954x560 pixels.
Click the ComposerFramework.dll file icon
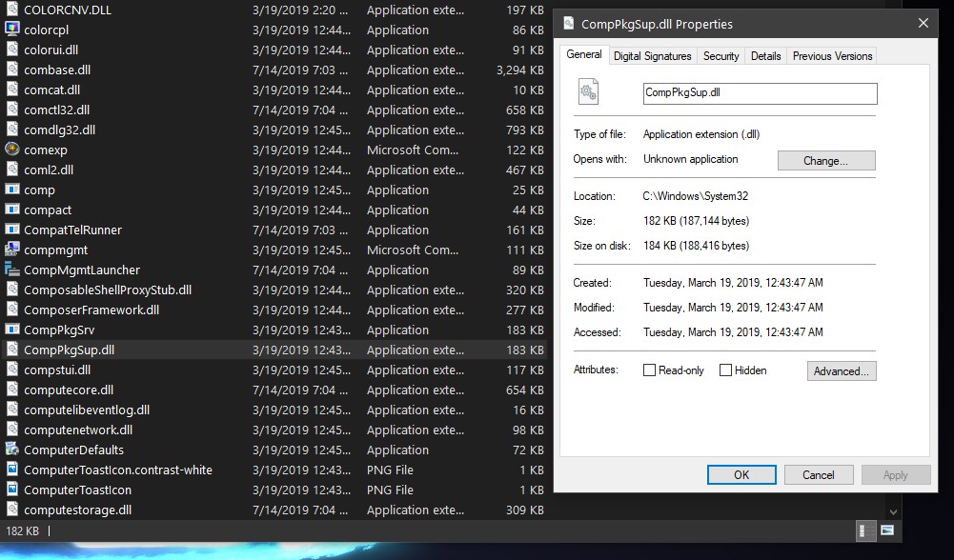coord(12,310)
